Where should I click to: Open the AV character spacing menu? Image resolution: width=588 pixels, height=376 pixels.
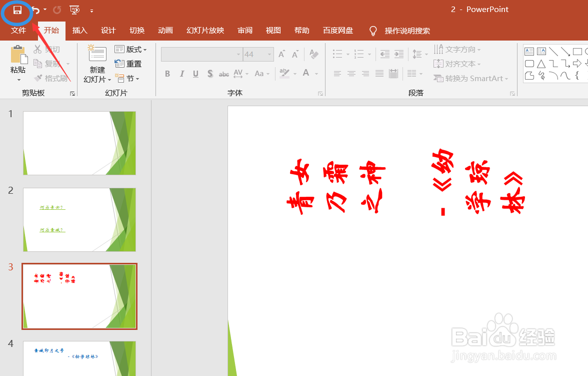coord(241,74)
